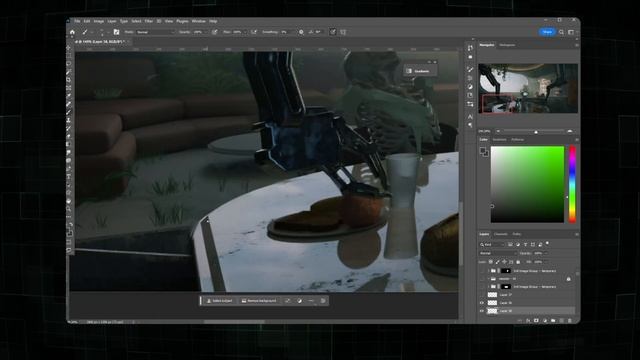Open the Layers panel flyout menu
The image size is (640, 360).
point(576,235)
